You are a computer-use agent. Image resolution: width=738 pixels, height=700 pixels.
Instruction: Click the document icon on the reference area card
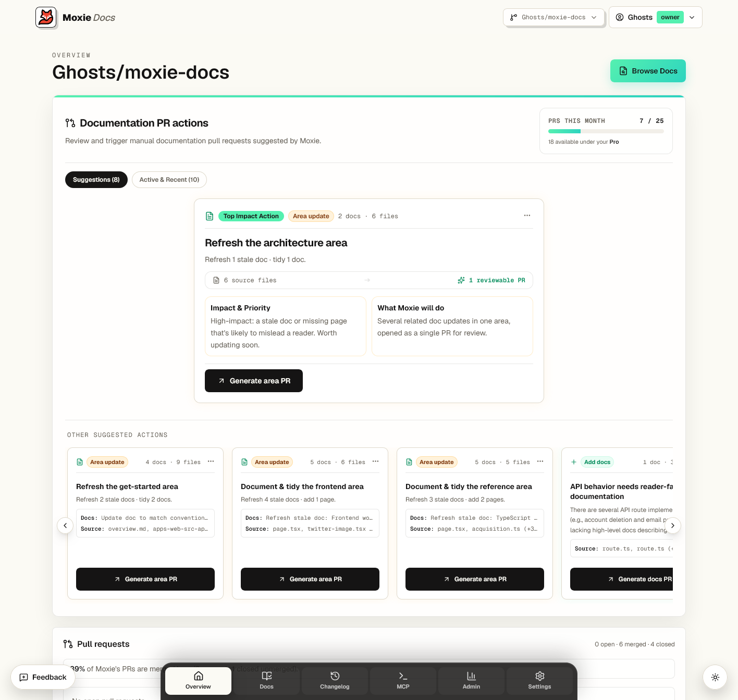(x=409, y=462)
